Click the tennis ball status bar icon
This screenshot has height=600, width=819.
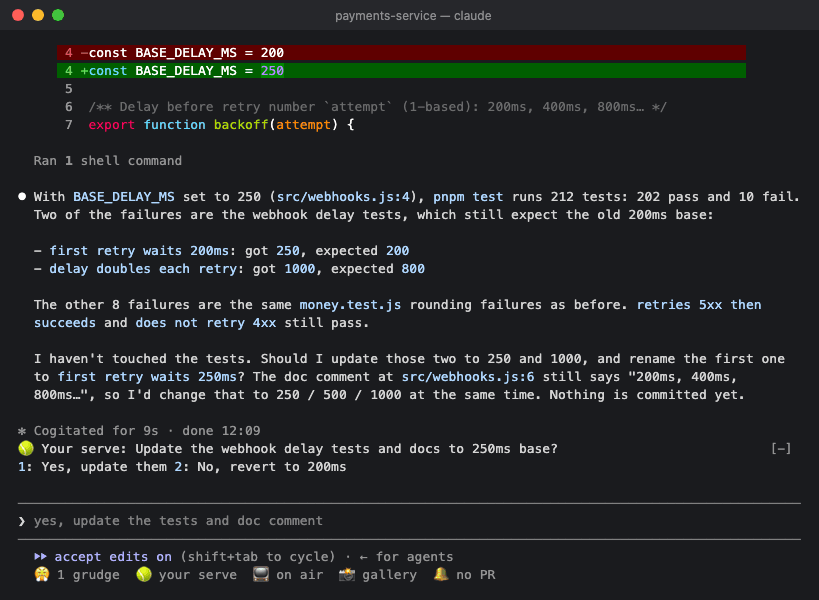point(144,574)
